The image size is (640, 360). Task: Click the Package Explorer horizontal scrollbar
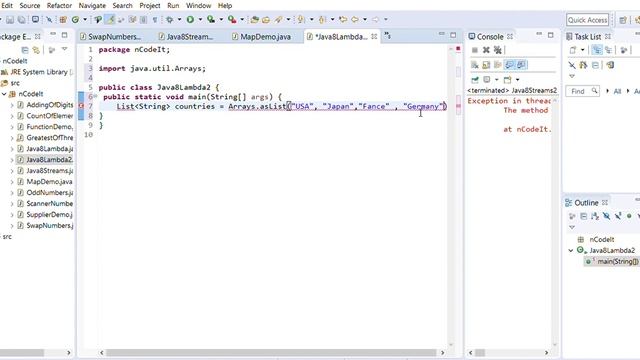(22, 353)
